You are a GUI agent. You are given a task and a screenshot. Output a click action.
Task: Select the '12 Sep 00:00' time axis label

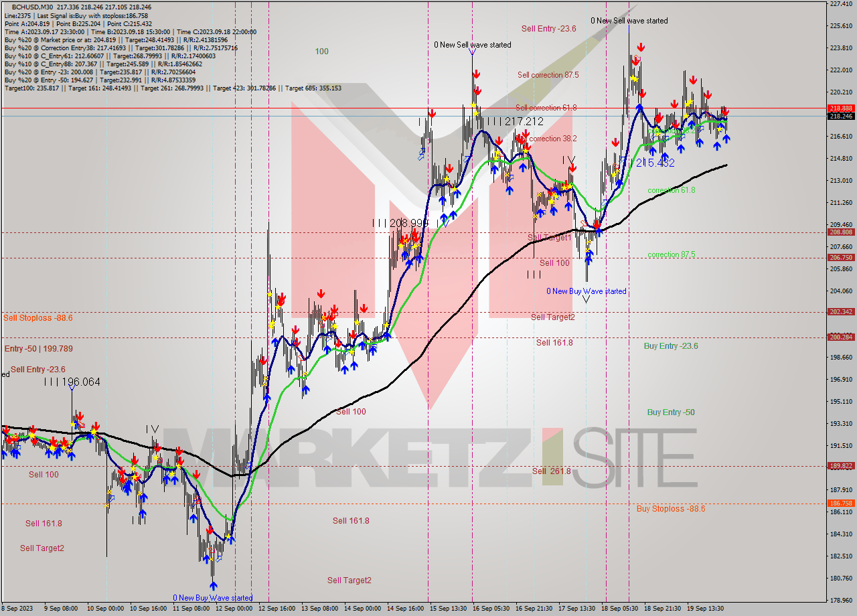[234, 609]
